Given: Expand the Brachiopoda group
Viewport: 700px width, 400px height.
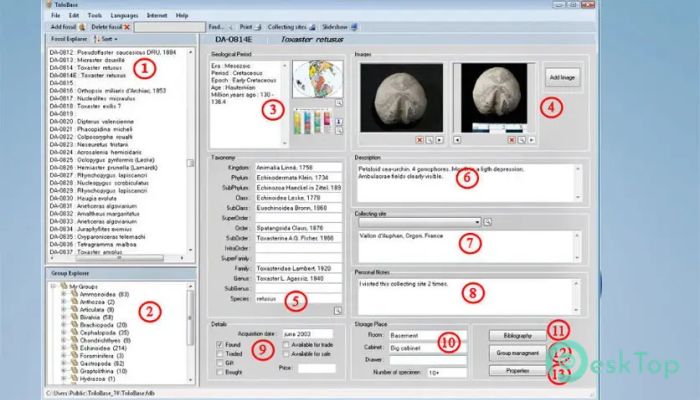Looking at the screenshot, I should point(63,325).
